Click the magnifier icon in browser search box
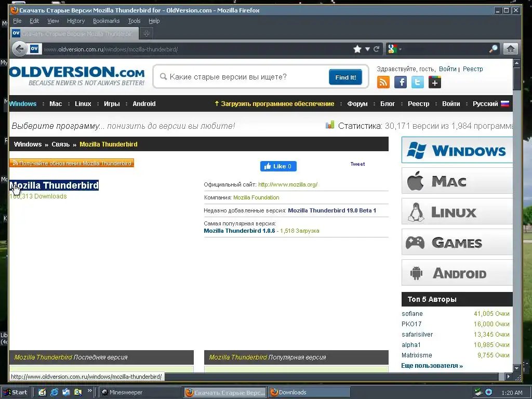The height and width of the screenshot is (399, 532). tap(494, 49)
